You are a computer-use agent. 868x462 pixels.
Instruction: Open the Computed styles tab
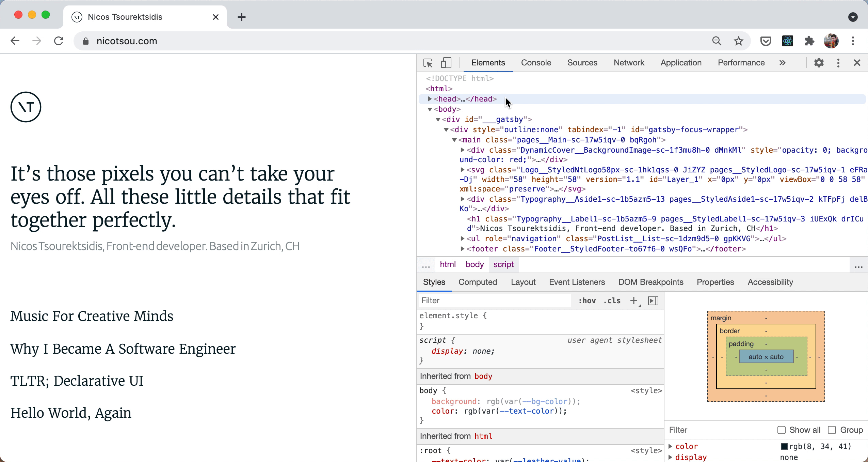[478, 282]
